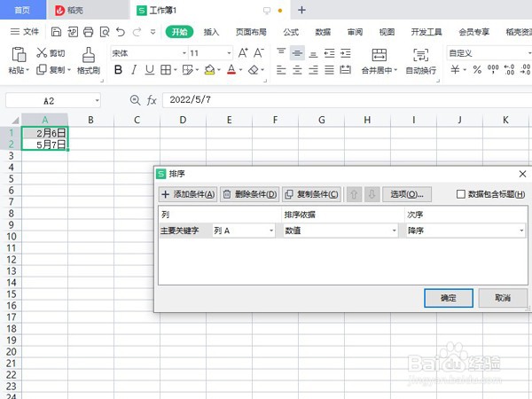Click the percent style icon
Screen dimensions: 532x399
(477, 70)
